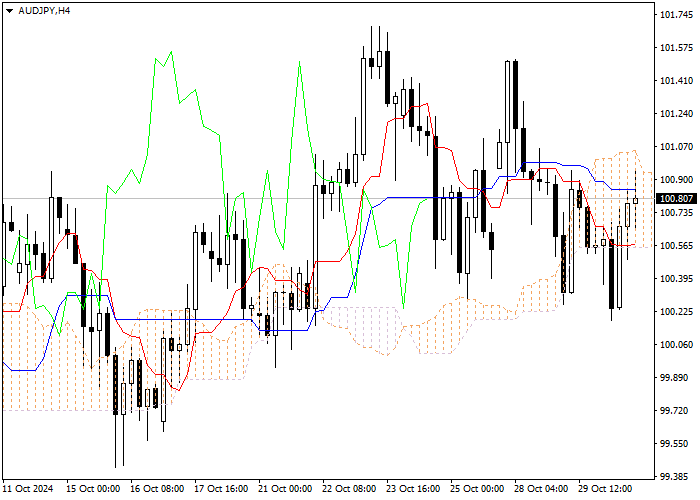Click the 100.565 price axis label
This screenshot has height=500, width=700.
(x=676, y=246)
